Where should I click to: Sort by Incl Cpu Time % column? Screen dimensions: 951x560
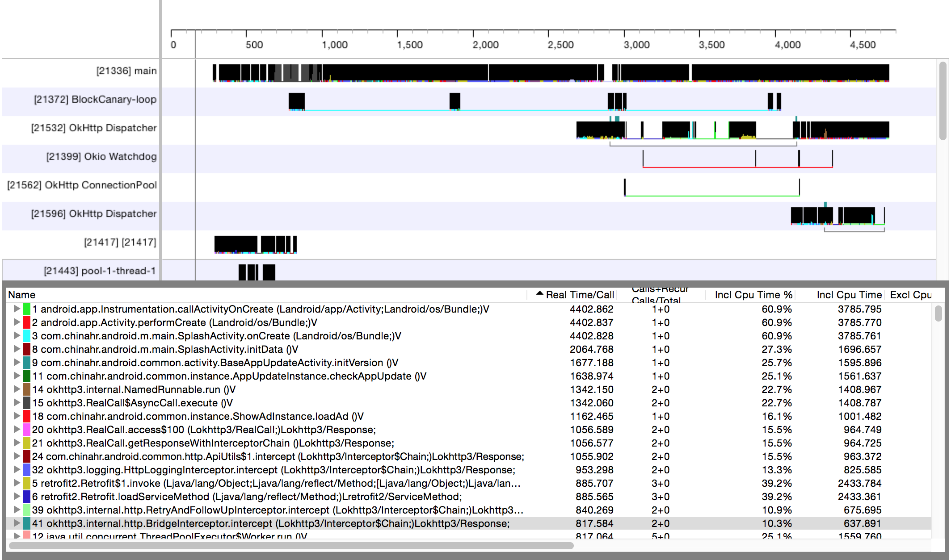click(x=753, y=295)
